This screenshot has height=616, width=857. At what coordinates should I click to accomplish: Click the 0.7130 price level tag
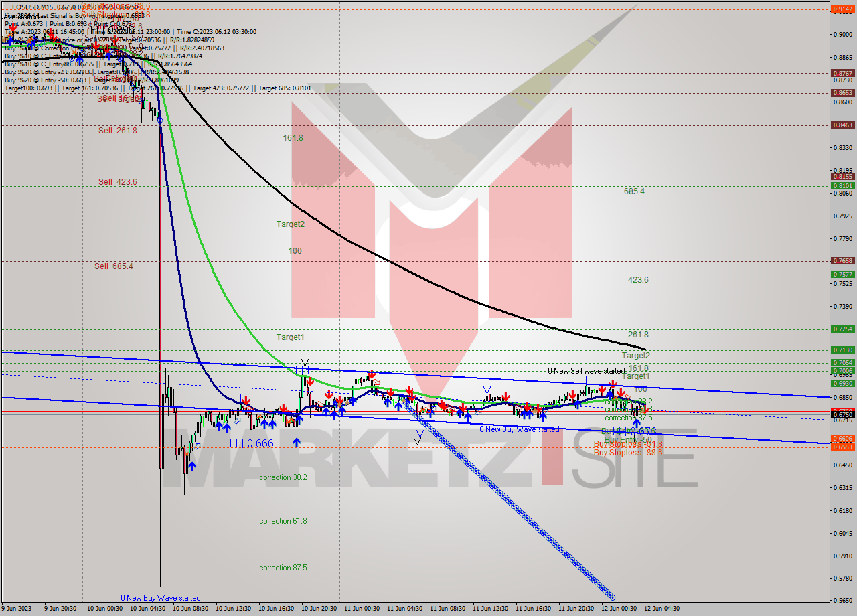[842, 350]
